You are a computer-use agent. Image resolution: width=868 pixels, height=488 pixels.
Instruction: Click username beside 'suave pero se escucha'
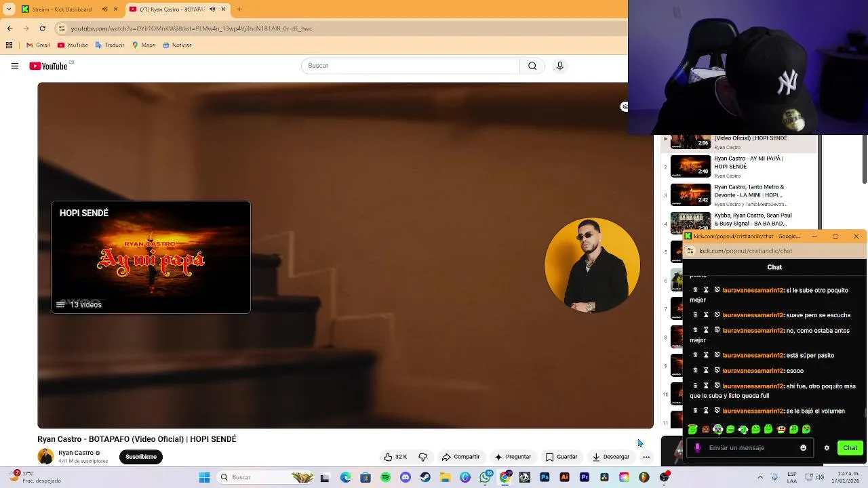point(753,315)
